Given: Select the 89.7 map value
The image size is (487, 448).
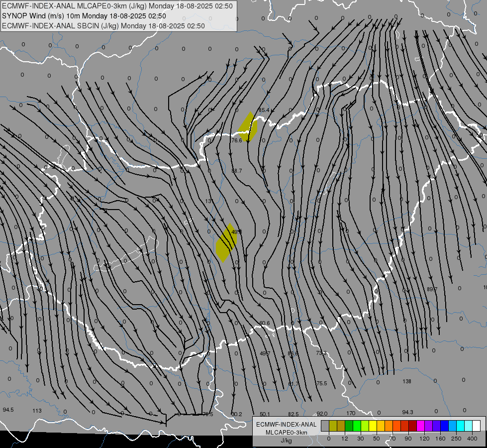Looking at the screenshot, I should (432, 289).
